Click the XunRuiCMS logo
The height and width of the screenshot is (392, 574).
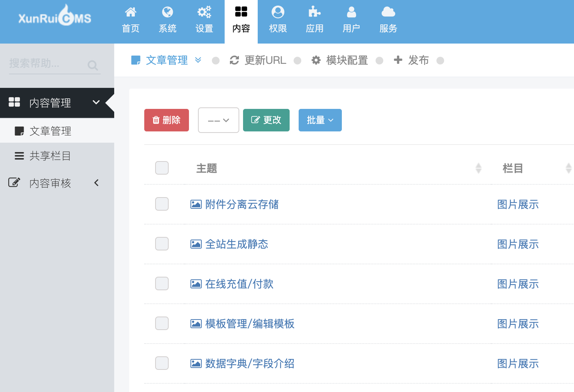point(55,16)
